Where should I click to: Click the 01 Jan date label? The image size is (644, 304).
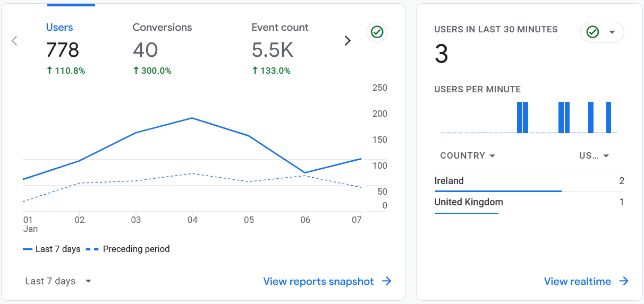coord(30,224)
